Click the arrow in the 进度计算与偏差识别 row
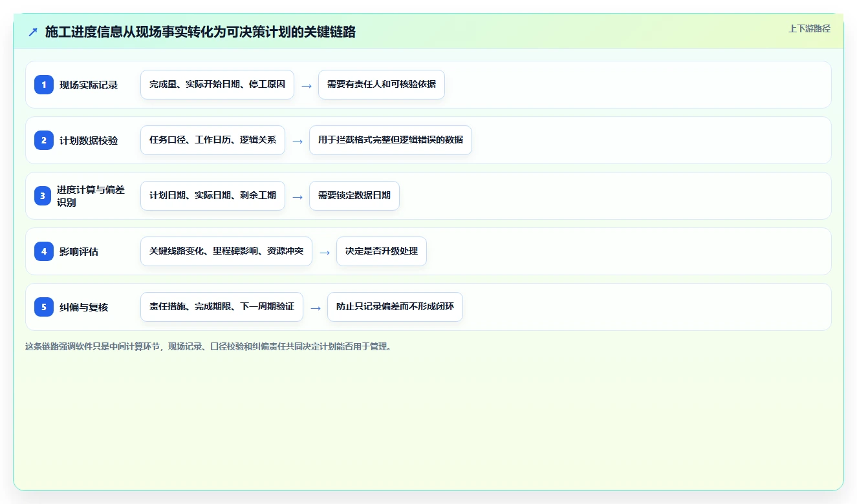The image size is (857, 504). click(x=298, y=196)
